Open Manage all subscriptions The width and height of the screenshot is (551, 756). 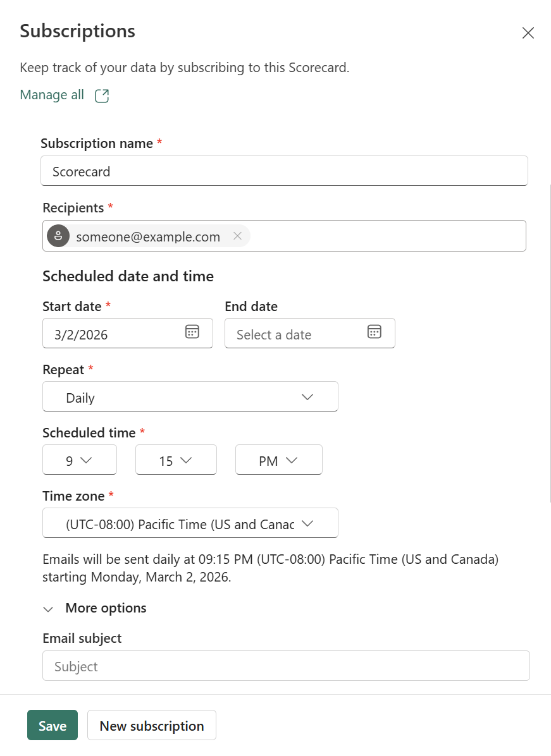click(52, 95)
